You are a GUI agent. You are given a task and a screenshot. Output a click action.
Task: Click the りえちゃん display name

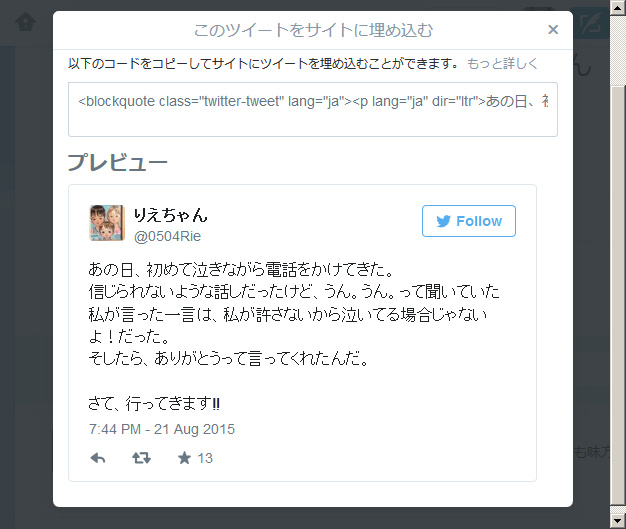pos(170,215)
